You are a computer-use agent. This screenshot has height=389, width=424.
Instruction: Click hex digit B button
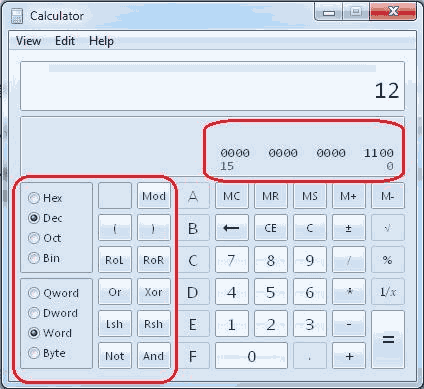(193, 228)
